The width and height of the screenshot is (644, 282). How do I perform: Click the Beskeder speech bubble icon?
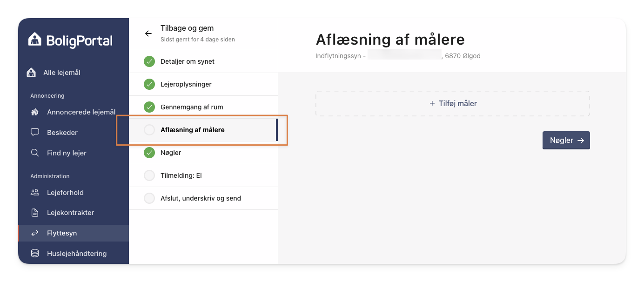(35, 132)
